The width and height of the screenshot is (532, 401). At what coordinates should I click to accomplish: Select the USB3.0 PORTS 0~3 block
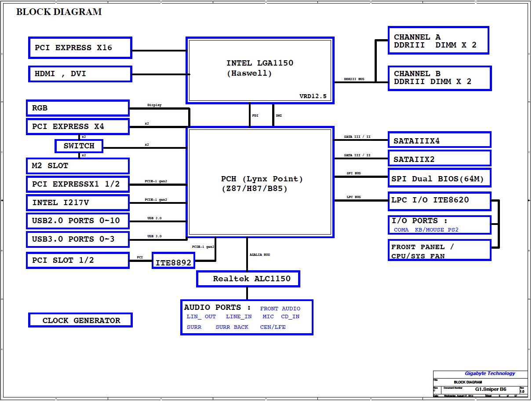point(78,239)
